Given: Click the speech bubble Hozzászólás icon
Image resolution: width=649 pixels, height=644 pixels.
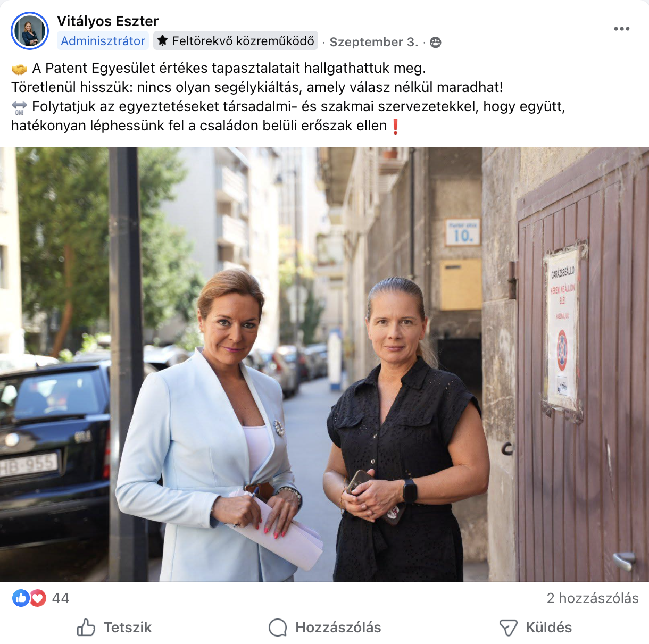Looking at the screenshot, I should coord(278,628).
